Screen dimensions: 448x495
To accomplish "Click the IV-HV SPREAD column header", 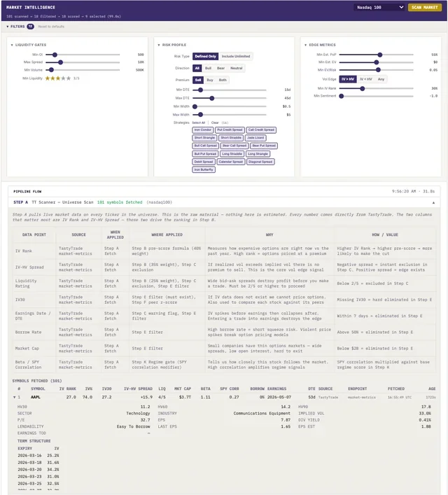I will pyautogui.click(x=138, y=389).
